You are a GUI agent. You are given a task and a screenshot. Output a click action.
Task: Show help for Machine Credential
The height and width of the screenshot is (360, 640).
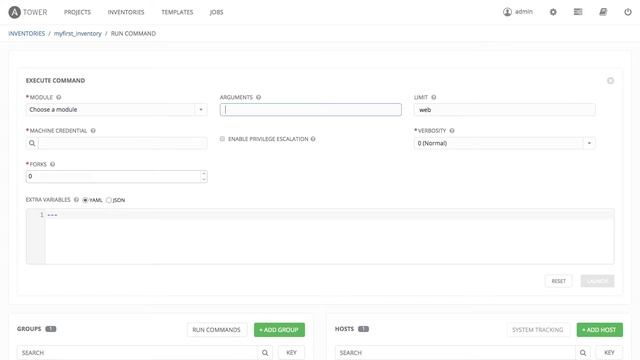[x=93, y=131]
